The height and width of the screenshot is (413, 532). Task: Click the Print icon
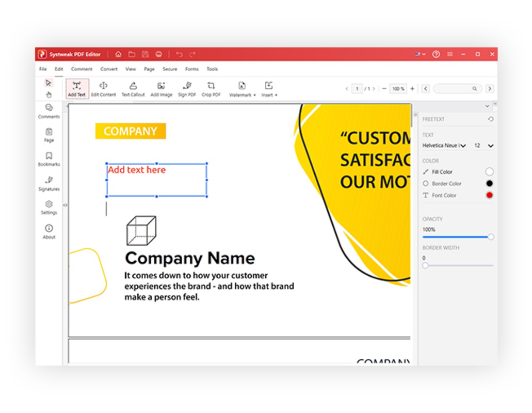pyautogui.click(x=158, y=54)
